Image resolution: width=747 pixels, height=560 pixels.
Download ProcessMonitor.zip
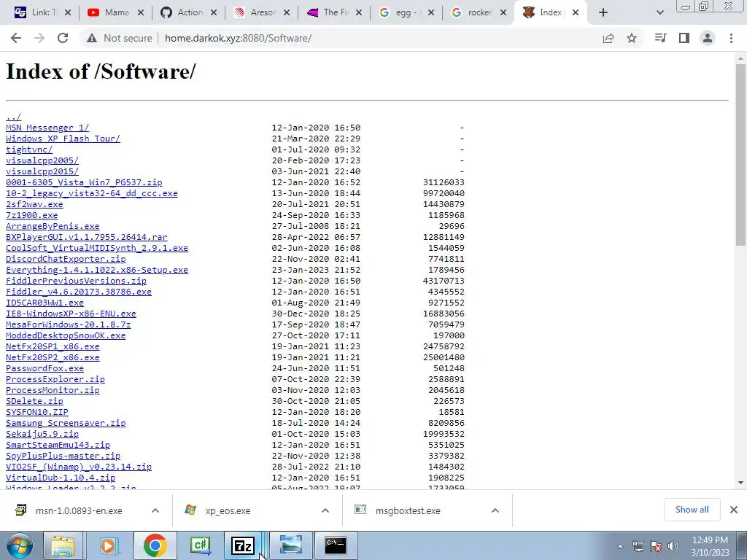pos(53,391)
